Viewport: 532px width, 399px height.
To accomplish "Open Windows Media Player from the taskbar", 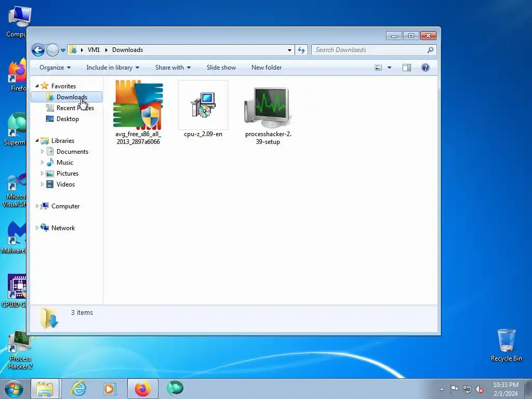I will point(110,389).
